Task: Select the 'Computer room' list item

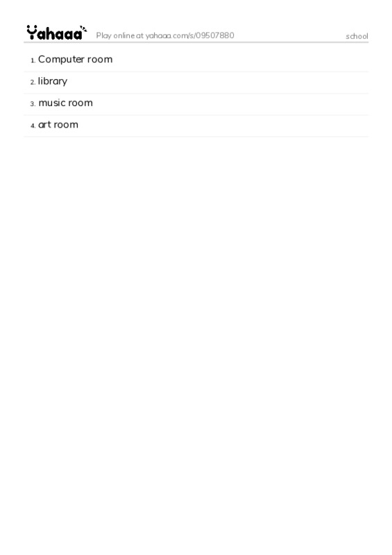Action: (196, 60)
